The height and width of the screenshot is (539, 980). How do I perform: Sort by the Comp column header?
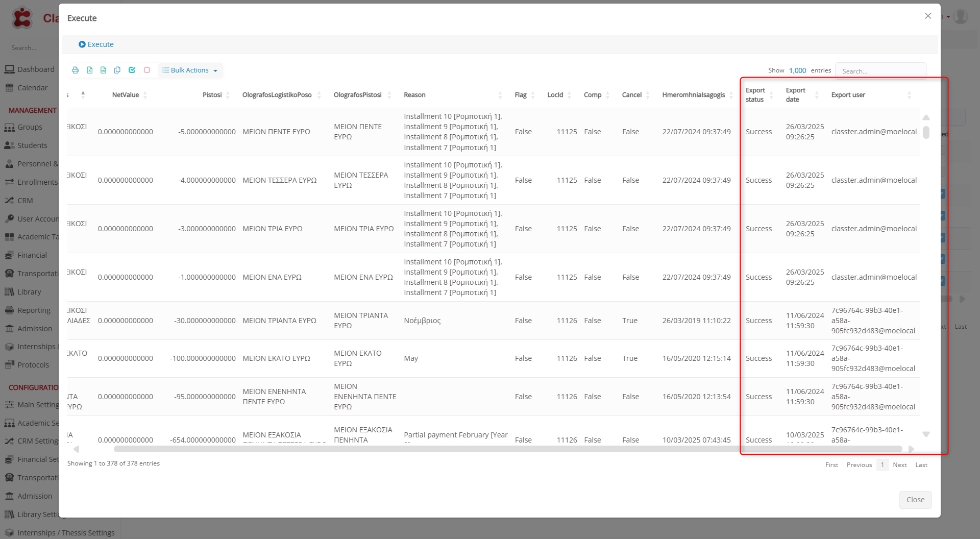[593, 95]
